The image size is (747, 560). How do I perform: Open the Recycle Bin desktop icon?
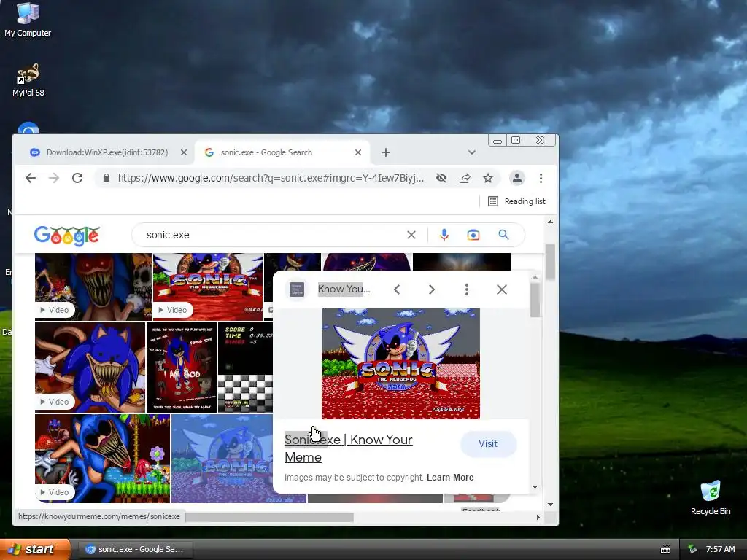point(711,498)
